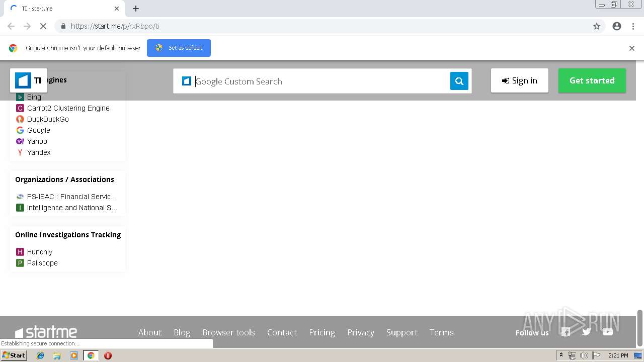Viewport: 644px width, 362px height.
Task: Open the Support footer link
Action: point(402,332)
